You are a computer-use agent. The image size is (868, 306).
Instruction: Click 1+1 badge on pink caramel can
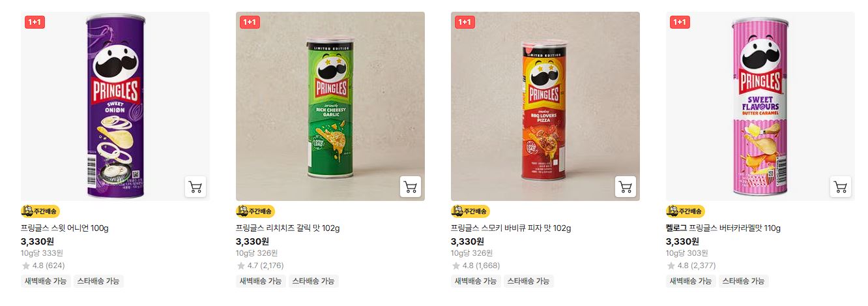[x=680, y=22]
